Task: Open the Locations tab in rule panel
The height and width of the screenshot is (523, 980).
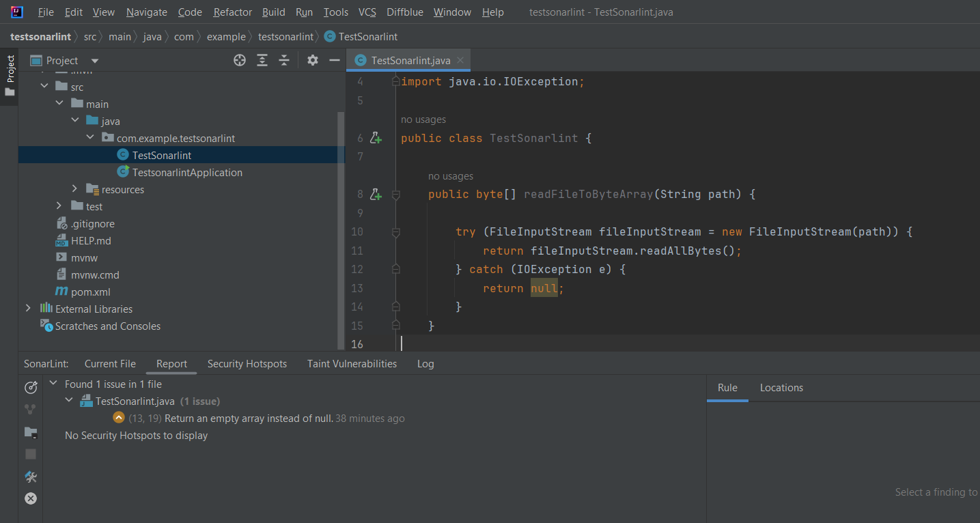Action: pyautogui.click(x=781, y=388)
